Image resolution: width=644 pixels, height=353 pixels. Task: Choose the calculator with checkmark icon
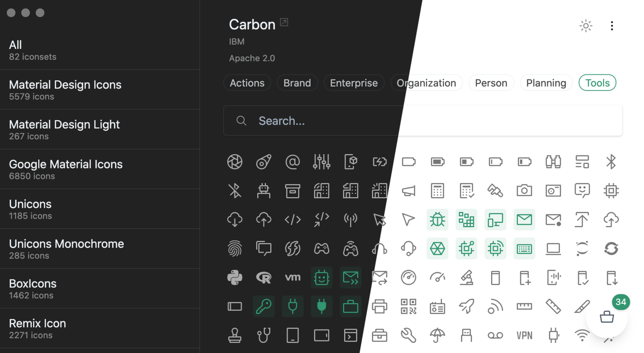click(x=466, y=191)
